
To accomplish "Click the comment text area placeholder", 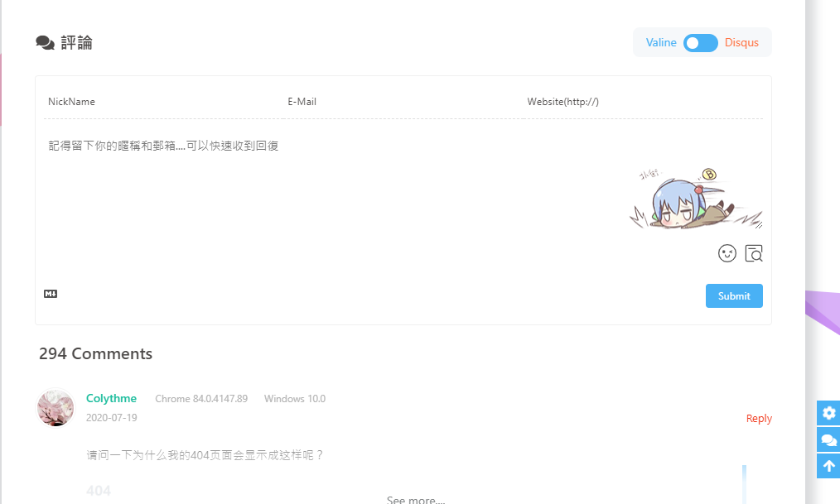I will [x=331, y=182].
